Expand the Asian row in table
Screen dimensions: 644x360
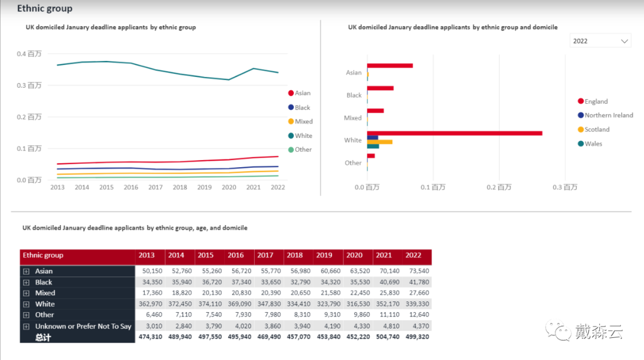(26, 271)
